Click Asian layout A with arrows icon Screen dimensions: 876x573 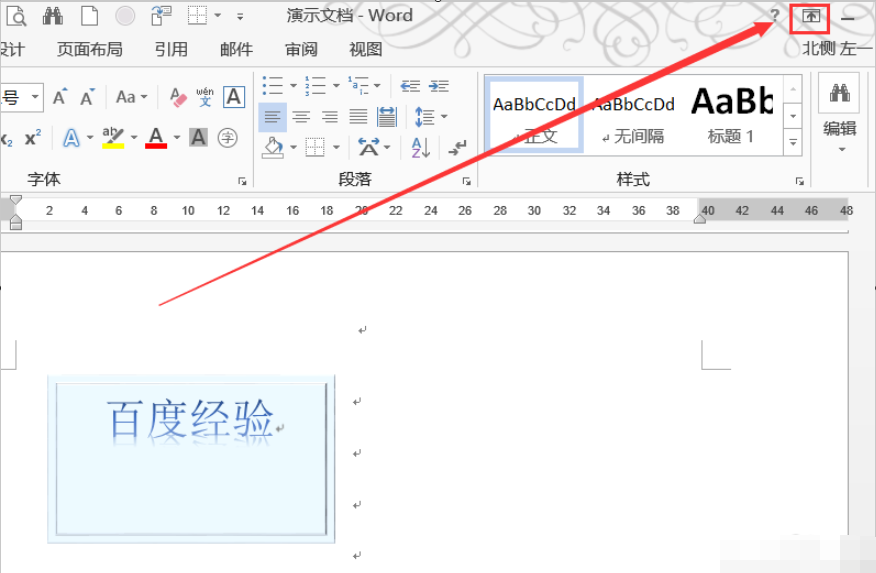coord(368,147)
